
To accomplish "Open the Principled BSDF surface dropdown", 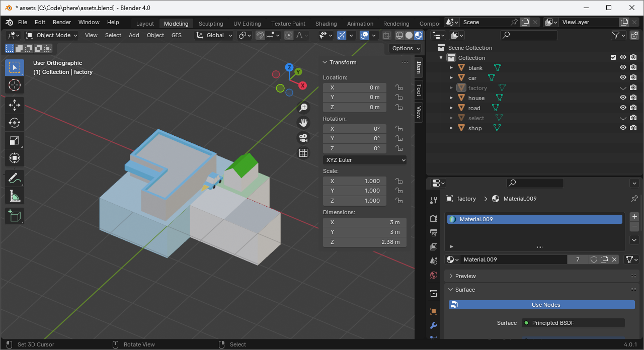I will point(573,323).
